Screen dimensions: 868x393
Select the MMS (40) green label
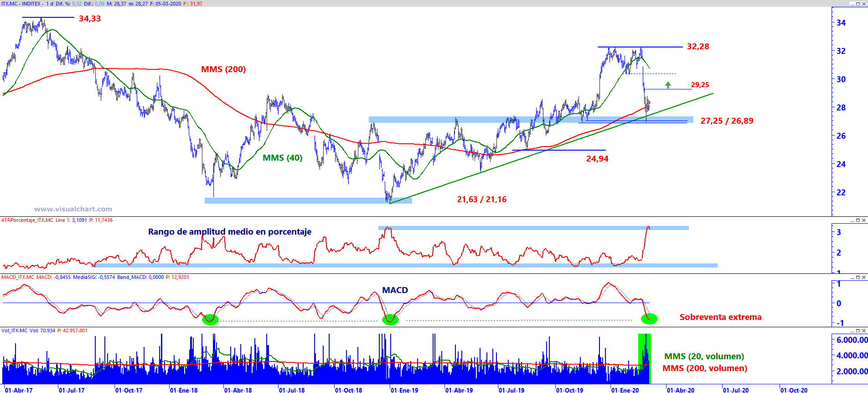tap(282, 158)
